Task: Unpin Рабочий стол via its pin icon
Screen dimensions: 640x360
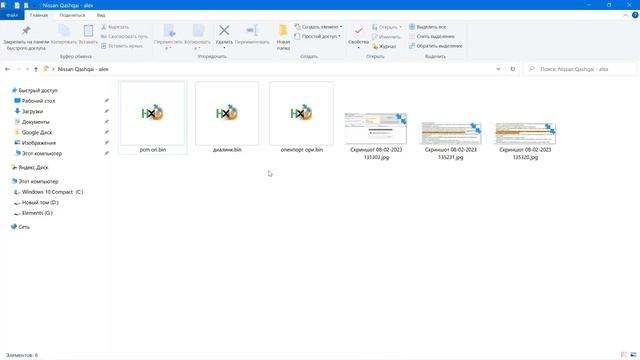Action: pos(107,101)
